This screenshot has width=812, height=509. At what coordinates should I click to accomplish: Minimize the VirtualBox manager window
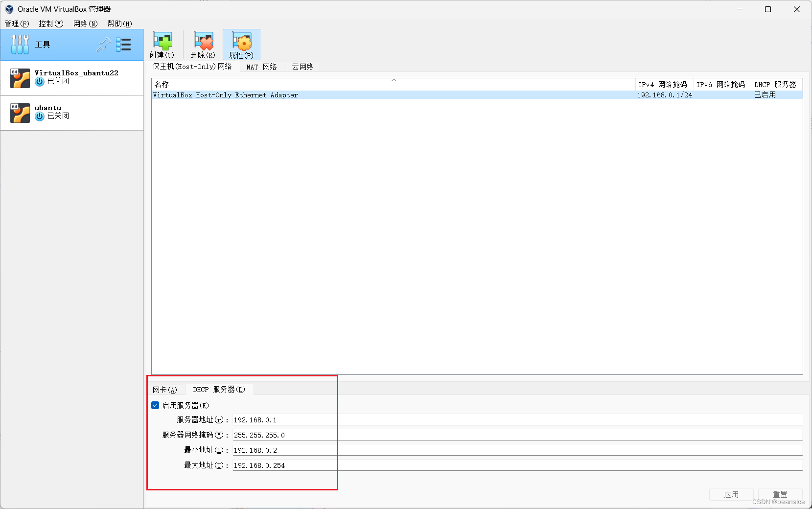[x=740, y=9]
